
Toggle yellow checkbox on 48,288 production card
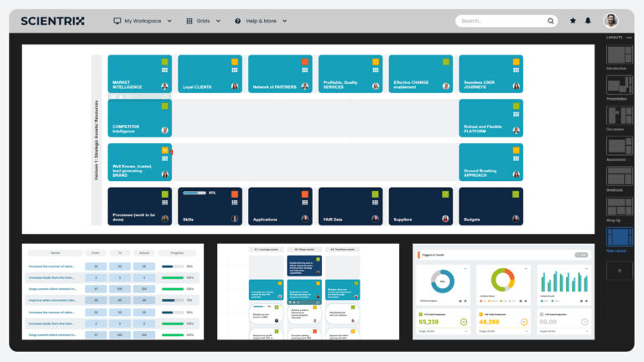click(x=480, y=314)
